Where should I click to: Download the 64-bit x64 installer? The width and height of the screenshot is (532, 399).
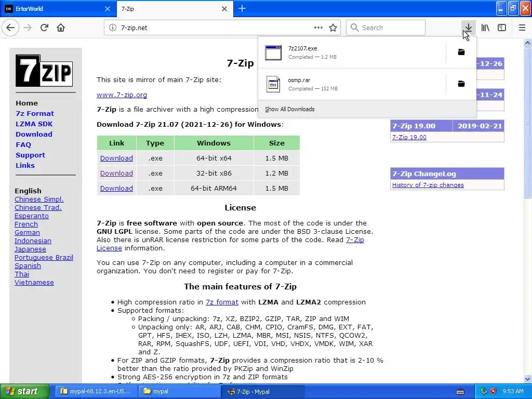click(116, 158)
